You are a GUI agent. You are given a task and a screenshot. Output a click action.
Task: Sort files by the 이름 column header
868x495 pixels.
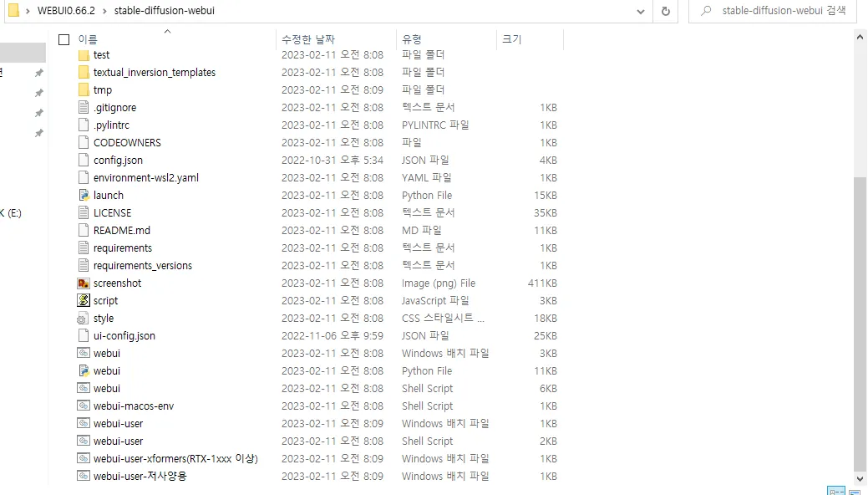[88, 39]
